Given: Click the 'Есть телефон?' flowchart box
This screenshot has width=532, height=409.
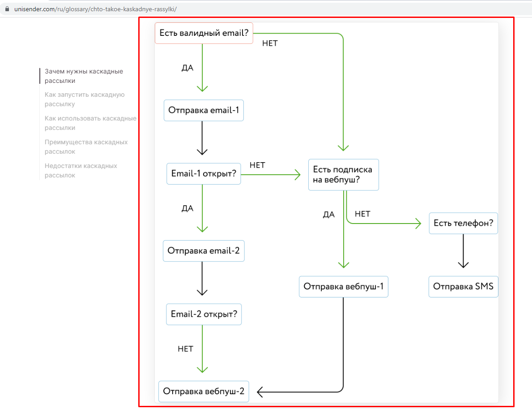Looking at the screenshot, I should (x=463, y=223).
